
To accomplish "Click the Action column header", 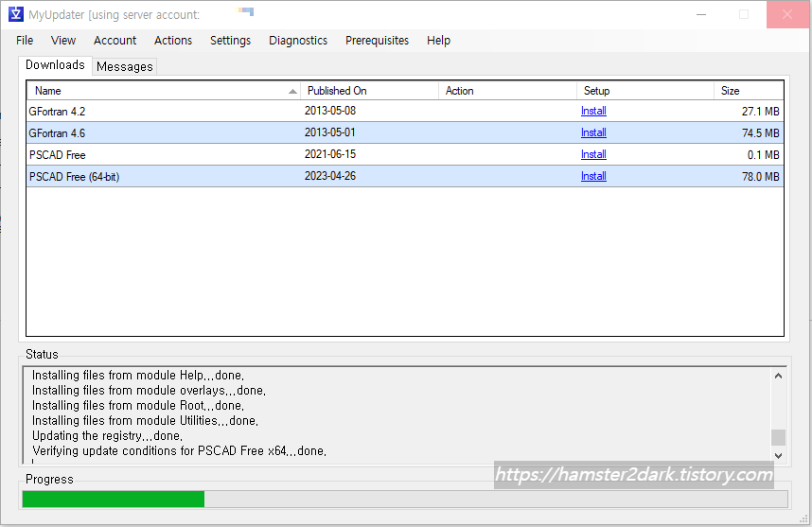I will [x=507, y=91].
